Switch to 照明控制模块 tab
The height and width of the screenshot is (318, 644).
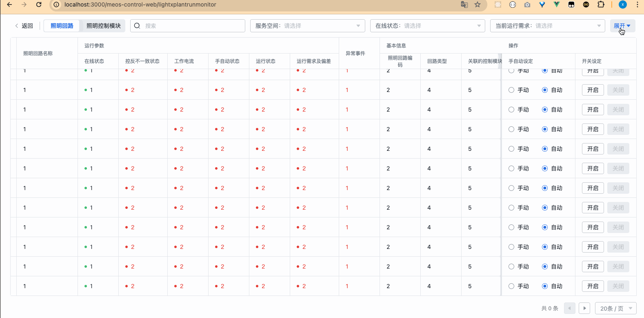(104, 26)
